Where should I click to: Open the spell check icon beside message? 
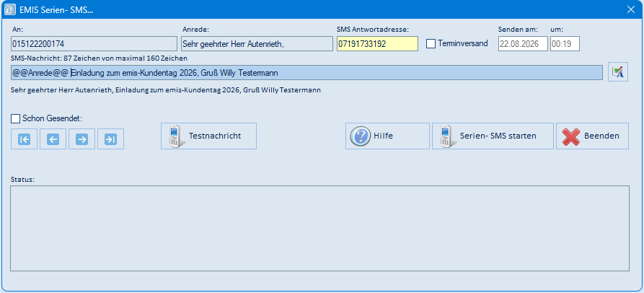pyautogui.click(x=618, y=72)
